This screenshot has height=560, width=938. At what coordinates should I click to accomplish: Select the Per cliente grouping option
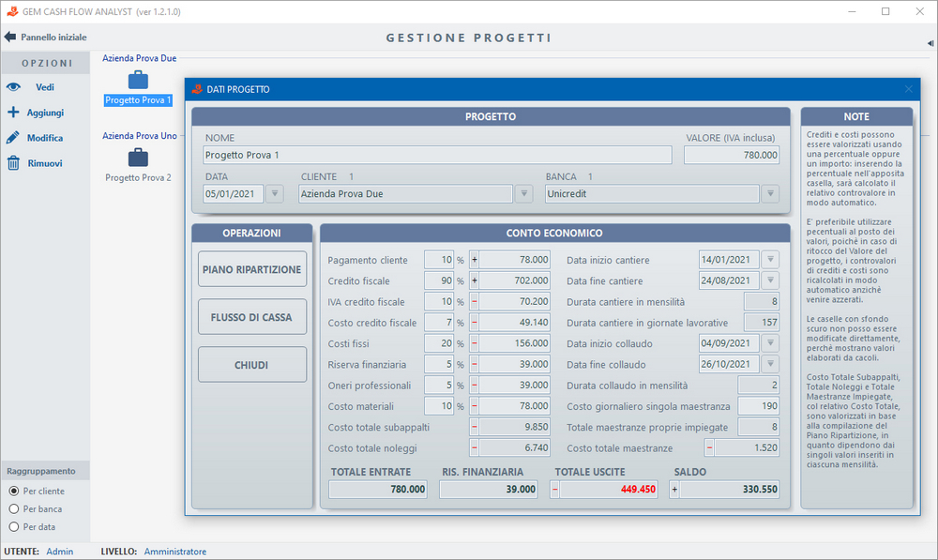coord(13,491)
